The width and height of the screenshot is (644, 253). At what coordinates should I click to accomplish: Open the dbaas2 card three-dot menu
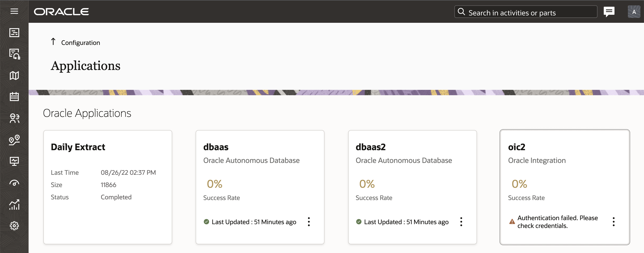pos(461,222)
